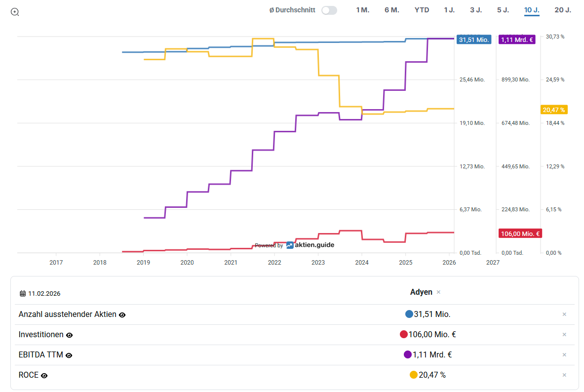Switch to the YTD time range
The image size is (584, 392).
[422, 10]
